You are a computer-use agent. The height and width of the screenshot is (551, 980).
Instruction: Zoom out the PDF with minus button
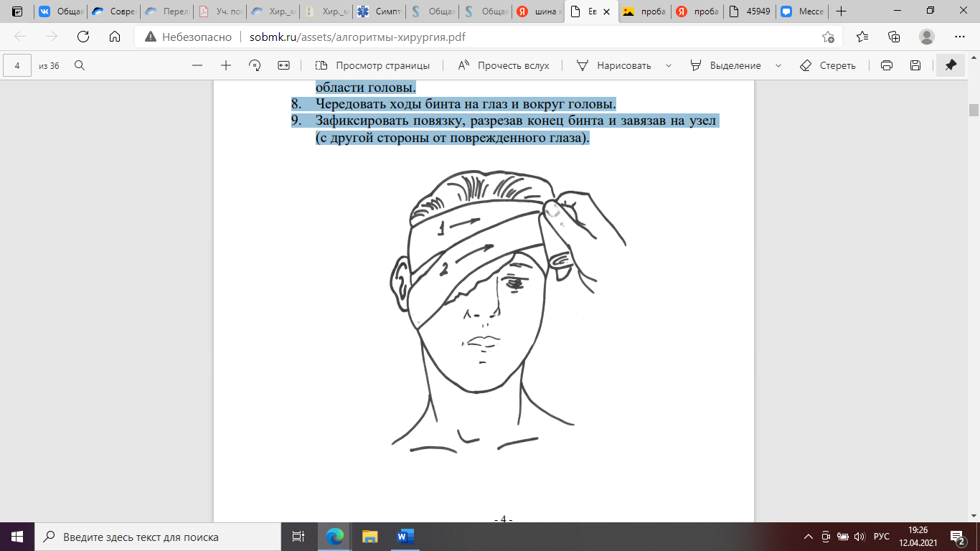[197, 65]
